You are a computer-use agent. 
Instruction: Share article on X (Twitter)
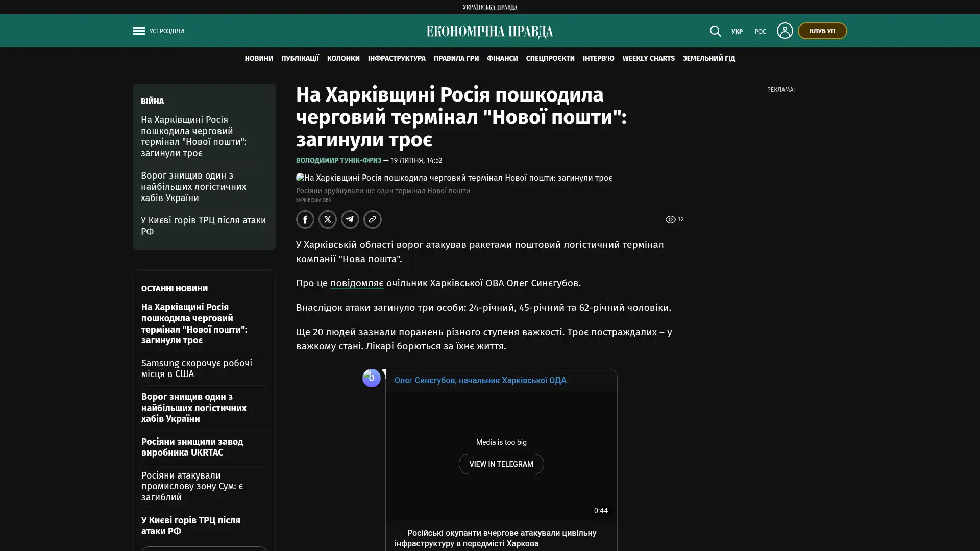328,219
